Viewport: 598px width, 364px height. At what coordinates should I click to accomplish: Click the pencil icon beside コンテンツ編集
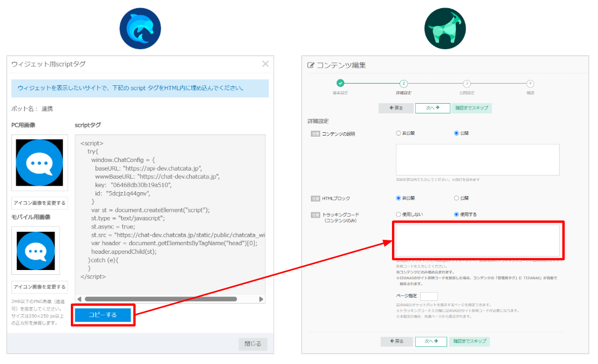pyautogui.click(x=310, y=65)
